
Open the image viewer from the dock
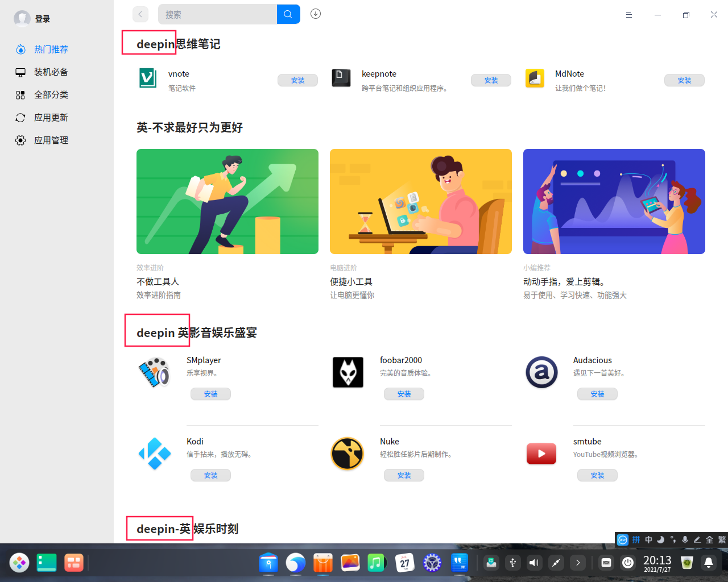tap(350, 563)
